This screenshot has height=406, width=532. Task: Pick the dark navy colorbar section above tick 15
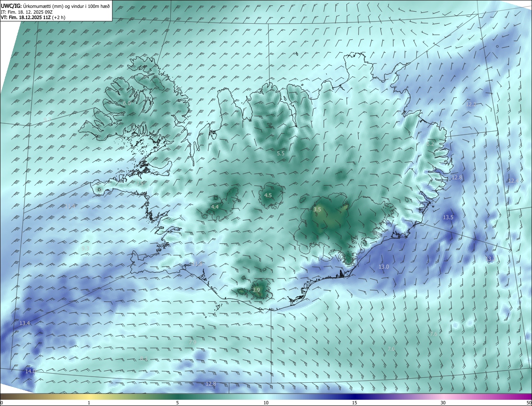pos(355,396)
